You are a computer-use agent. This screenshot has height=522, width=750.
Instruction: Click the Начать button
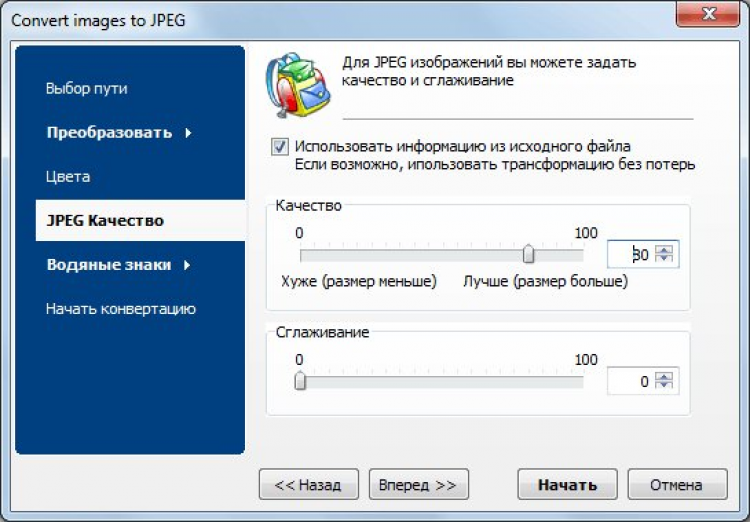tap(567, 485)
